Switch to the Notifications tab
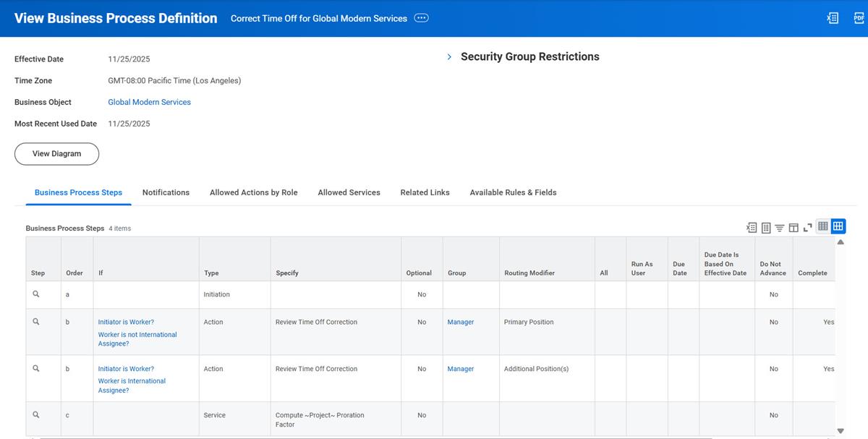The height and width of the screenshot is (439, 868). (x=166, y=192)
